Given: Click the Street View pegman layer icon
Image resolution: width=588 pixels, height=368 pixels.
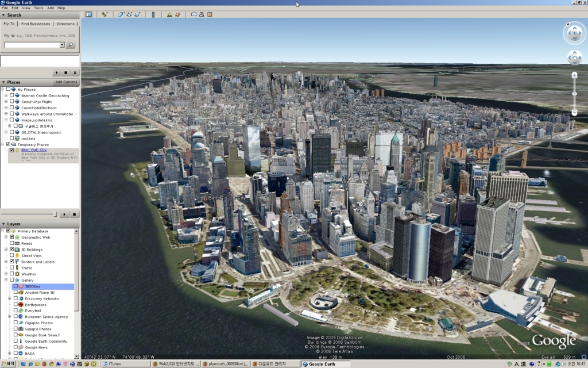Looking at the screenshot, I should 17,256.
